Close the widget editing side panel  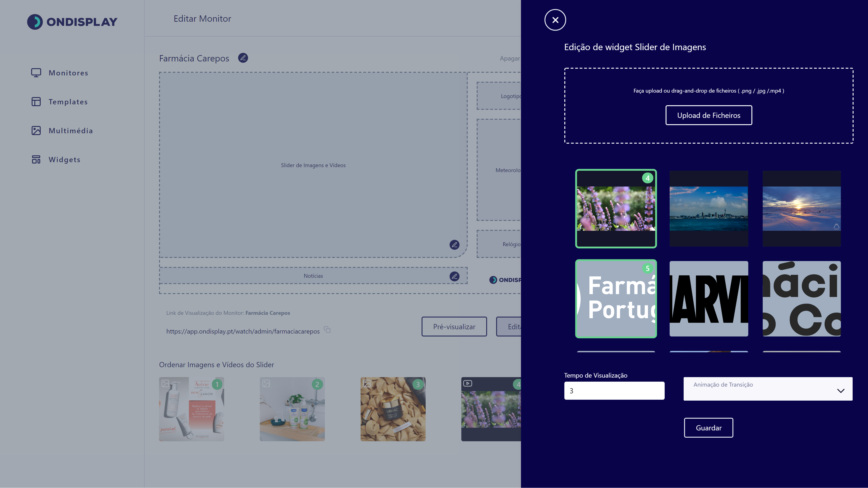coord(555,20)
